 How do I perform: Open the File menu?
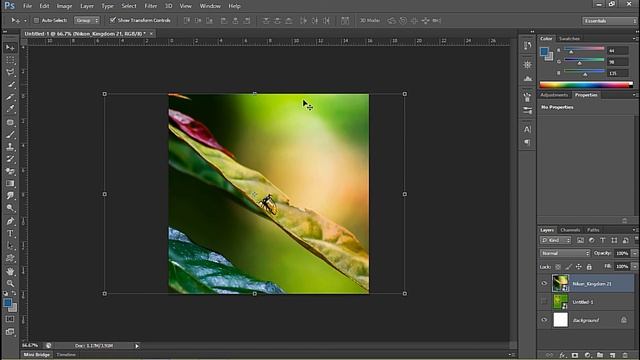pyautogui.click(x=27, y=6)
